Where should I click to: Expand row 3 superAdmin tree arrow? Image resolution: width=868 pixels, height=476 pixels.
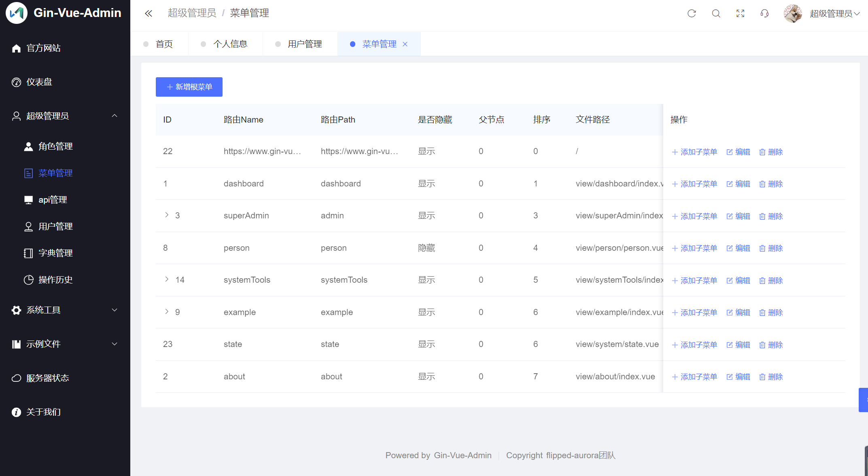[x=167, y=215]
